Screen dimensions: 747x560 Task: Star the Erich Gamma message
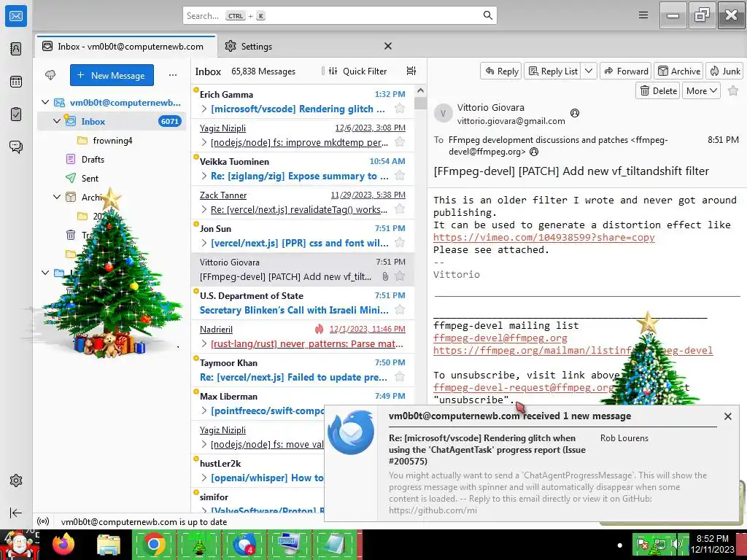[400, 109]
